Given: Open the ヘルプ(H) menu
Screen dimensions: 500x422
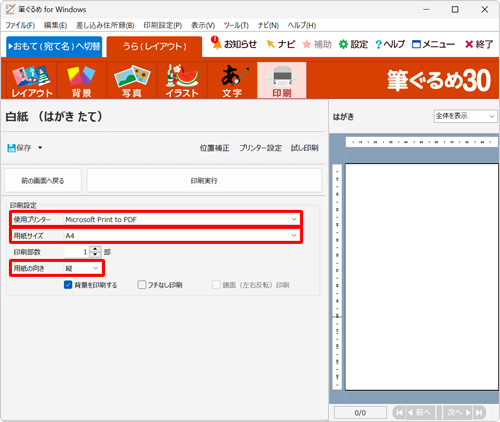Looking at the screenshot, I should coord(302,25).
